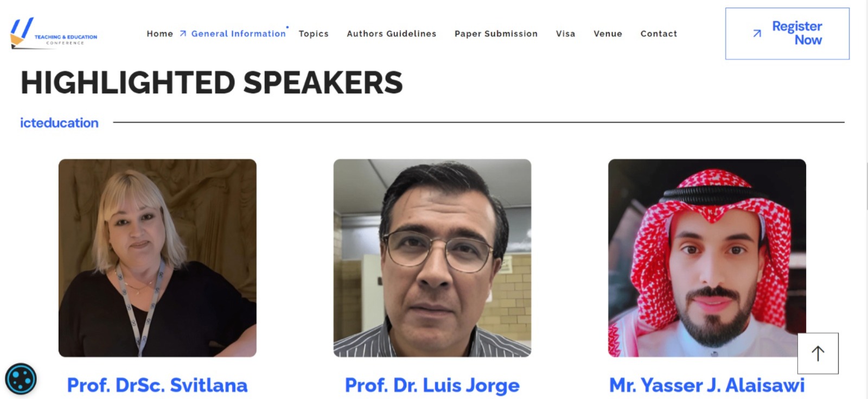Viewport: 868px width, 399px height.
Task: Click the Register Now button
Action: (787, 34)
